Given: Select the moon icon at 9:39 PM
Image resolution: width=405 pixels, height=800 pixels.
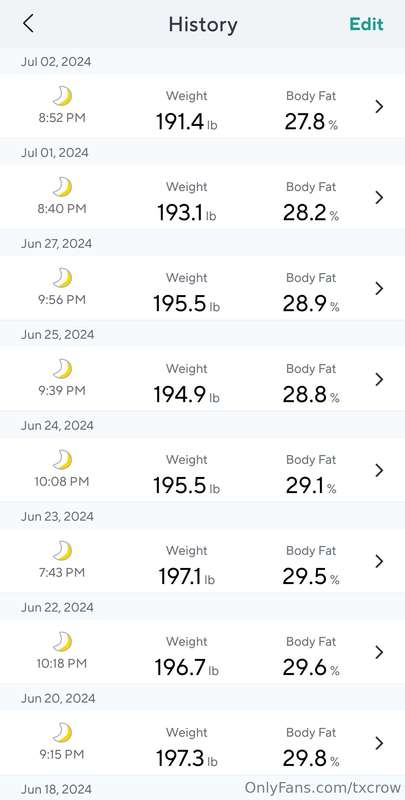Looking at the screenshot, I should click(x=62, y=369).
